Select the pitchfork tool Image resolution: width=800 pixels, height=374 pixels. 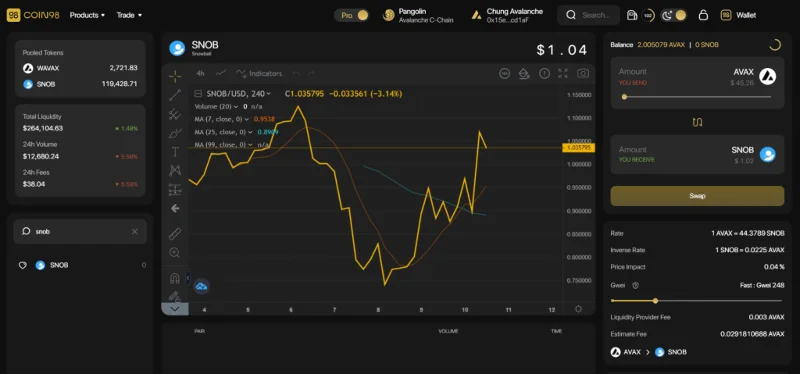coord(175,114)
